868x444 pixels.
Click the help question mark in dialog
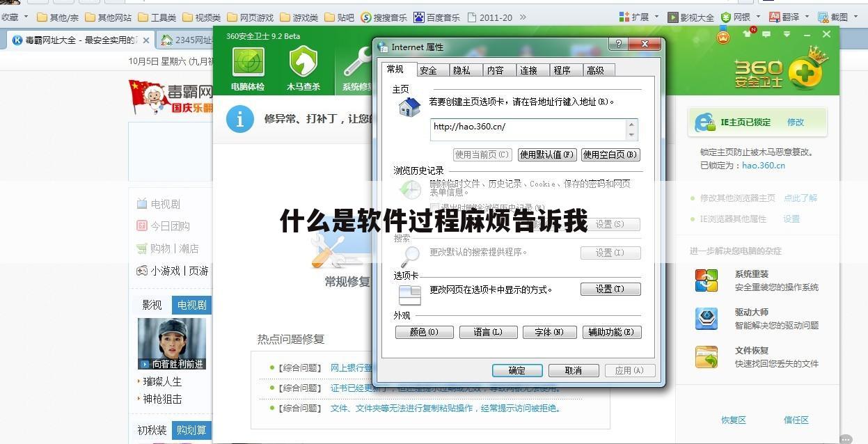617,45
